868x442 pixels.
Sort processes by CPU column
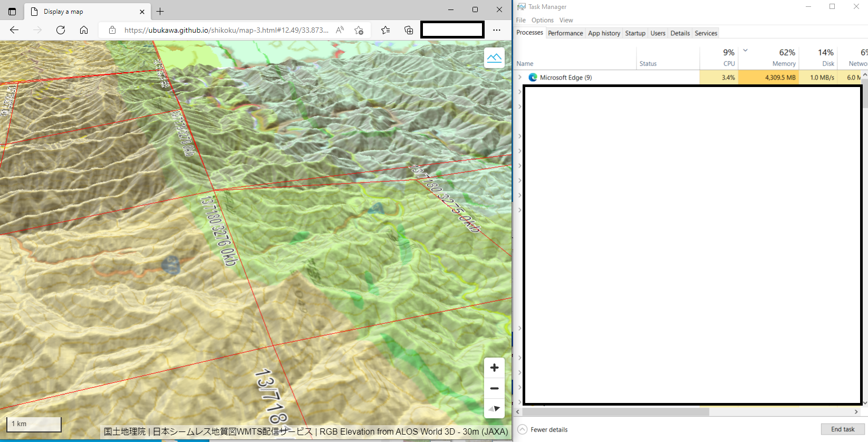point(719,59)
